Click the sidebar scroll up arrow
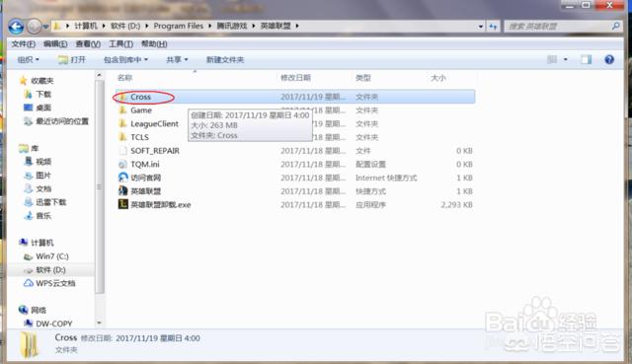 tap(99, 76)
